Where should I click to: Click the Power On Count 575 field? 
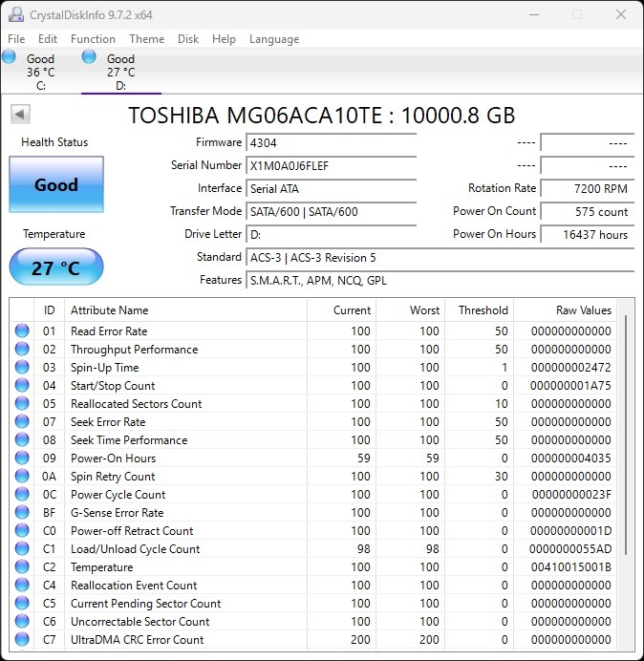pyautogui.click(x=587, y=211)
